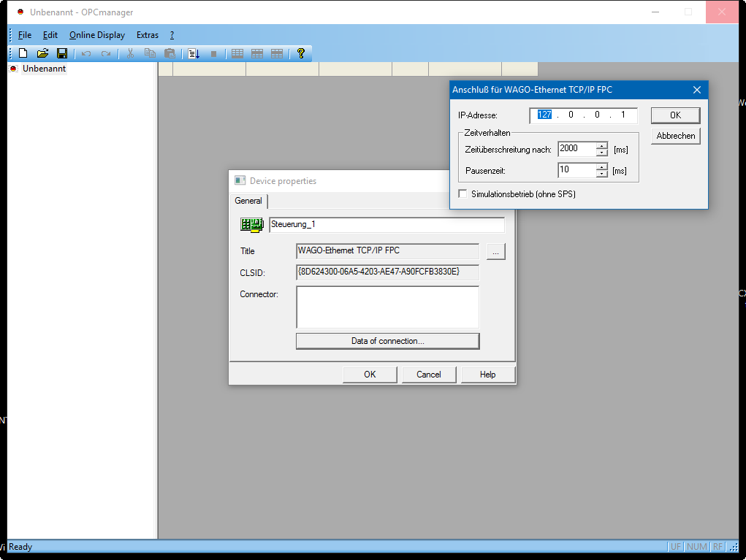Open the Online Display menu

97,35
